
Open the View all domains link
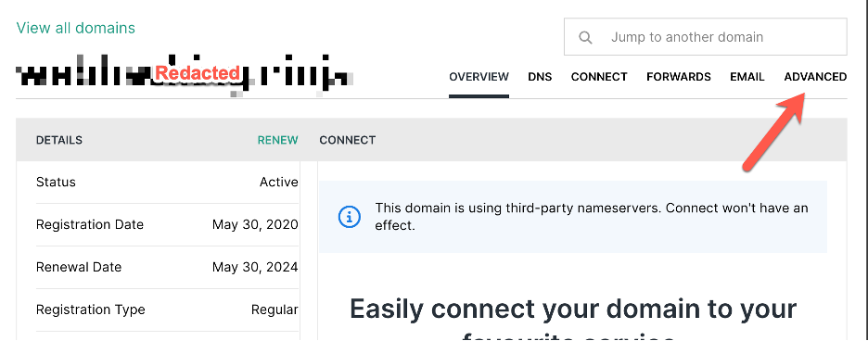pyautogui.click(x=76, y=28)
